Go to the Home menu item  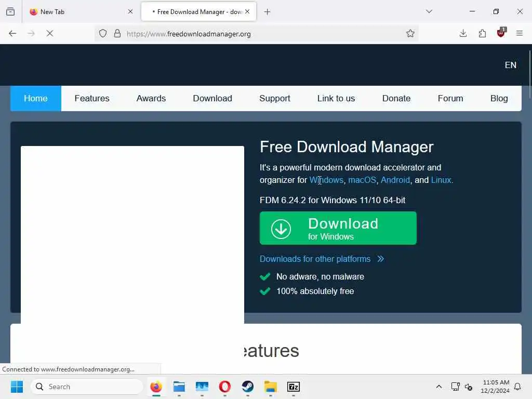36,98
